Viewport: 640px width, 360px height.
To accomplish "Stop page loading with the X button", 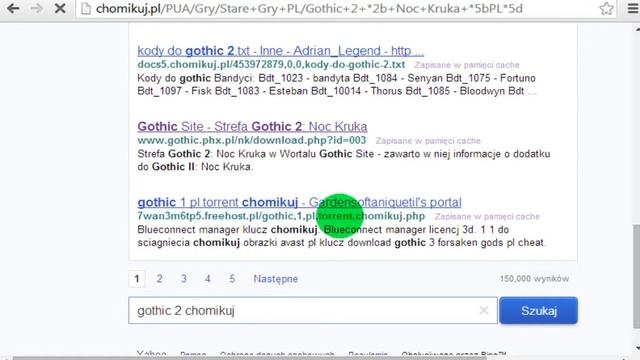I will [60, 8].
